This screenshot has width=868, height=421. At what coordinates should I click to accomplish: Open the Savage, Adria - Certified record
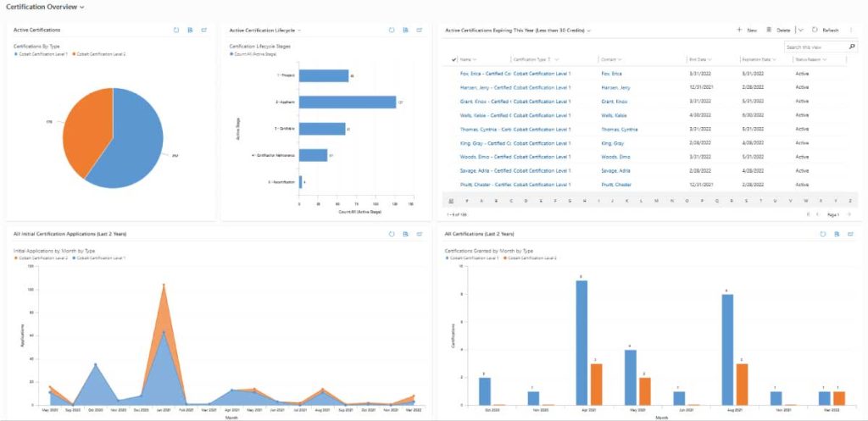point(485,171)
